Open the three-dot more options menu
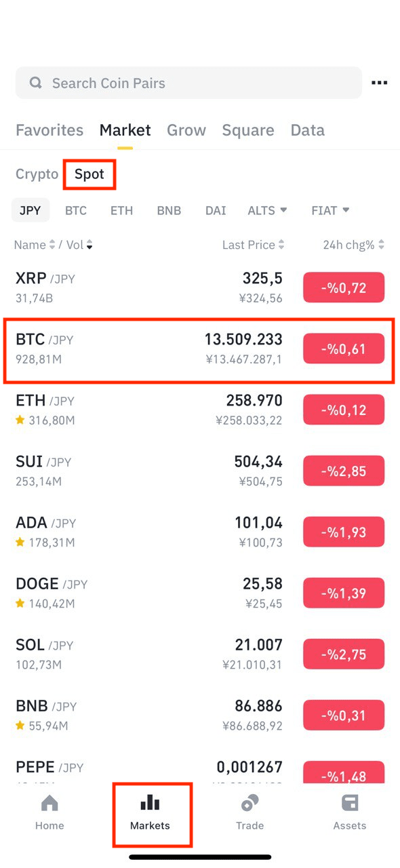Screen dimensions: 400x868 point(379,83)
